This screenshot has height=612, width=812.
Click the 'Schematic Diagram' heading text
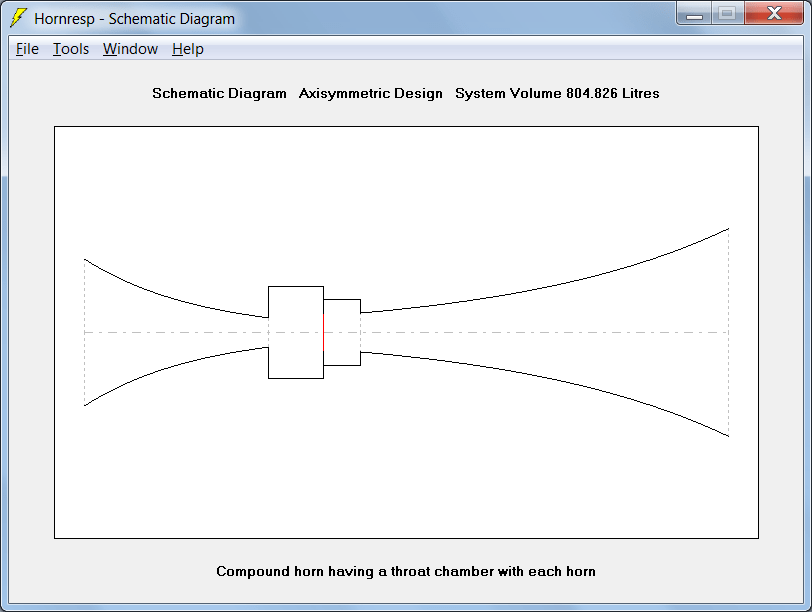click(219, 93)
